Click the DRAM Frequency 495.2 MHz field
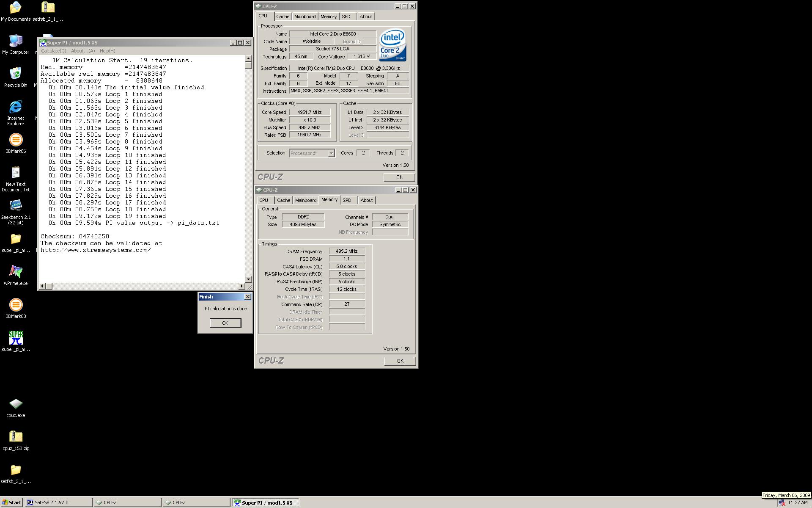812x508 pixels. point(347,251)
